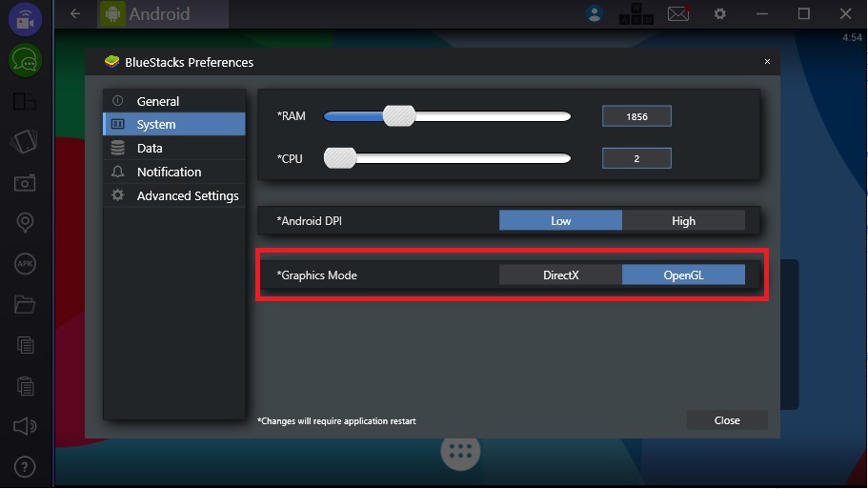This screenshot has width=868, height=489.
Task: Open the Data preferences section
Action: [174, 148]
